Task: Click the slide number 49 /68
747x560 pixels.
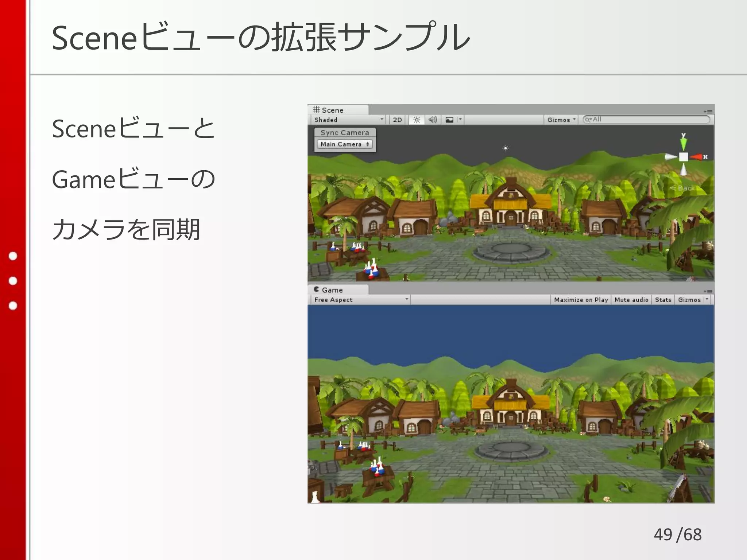Action: tap(678, 534)
